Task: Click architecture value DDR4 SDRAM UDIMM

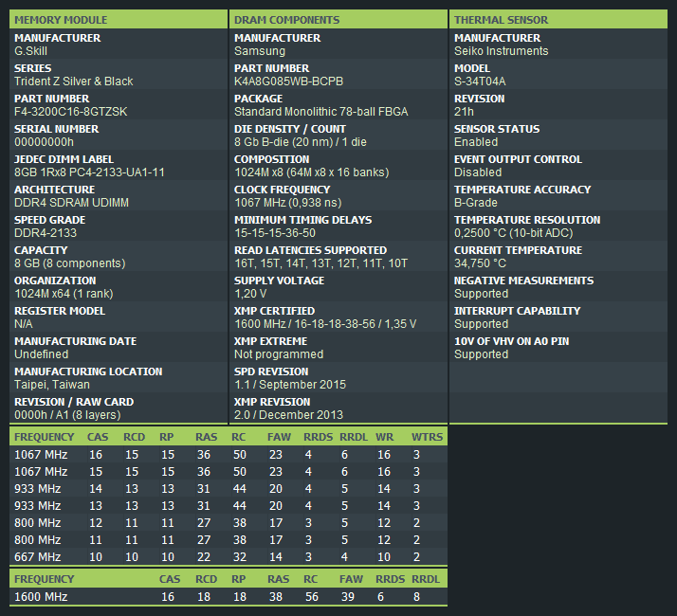Action: pyautogui.click(x=71, y=203)
